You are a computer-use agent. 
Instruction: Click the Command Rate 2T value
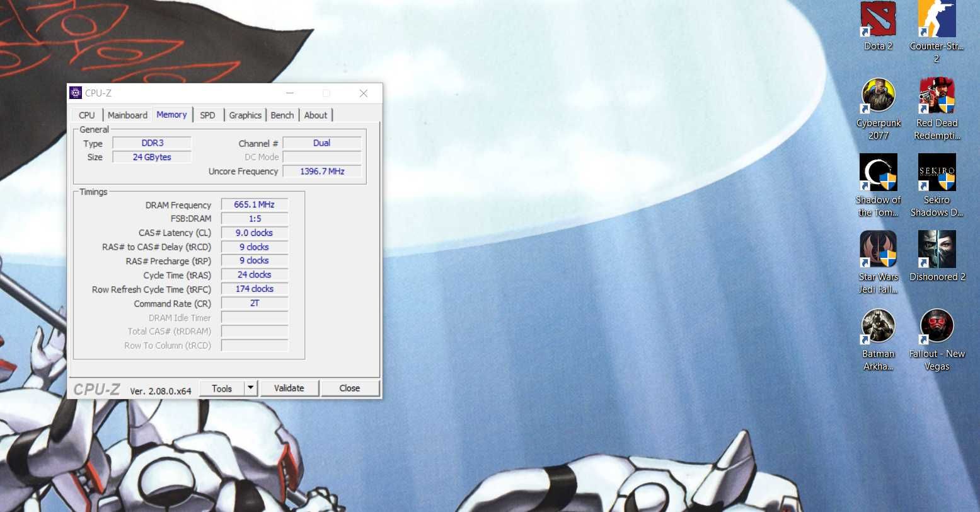255,303
